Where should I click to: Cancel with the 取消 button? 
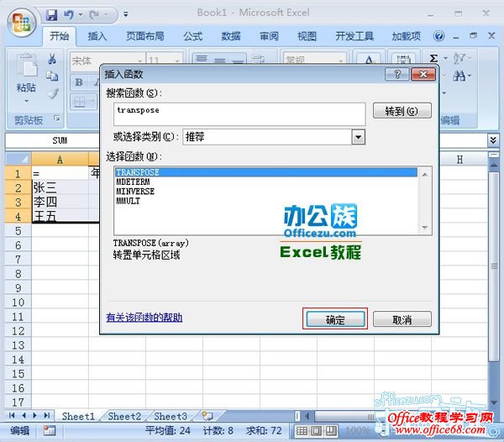(402, 319)
